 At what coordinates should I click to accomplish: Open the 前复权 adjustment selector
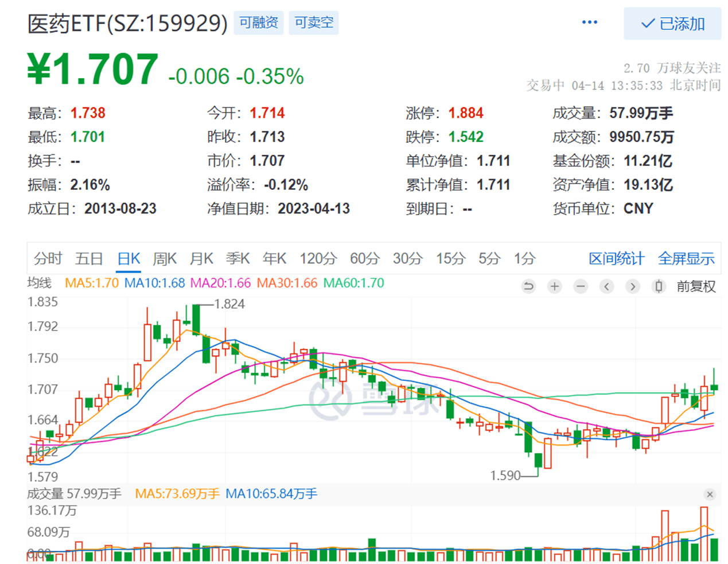click(695, 286)
